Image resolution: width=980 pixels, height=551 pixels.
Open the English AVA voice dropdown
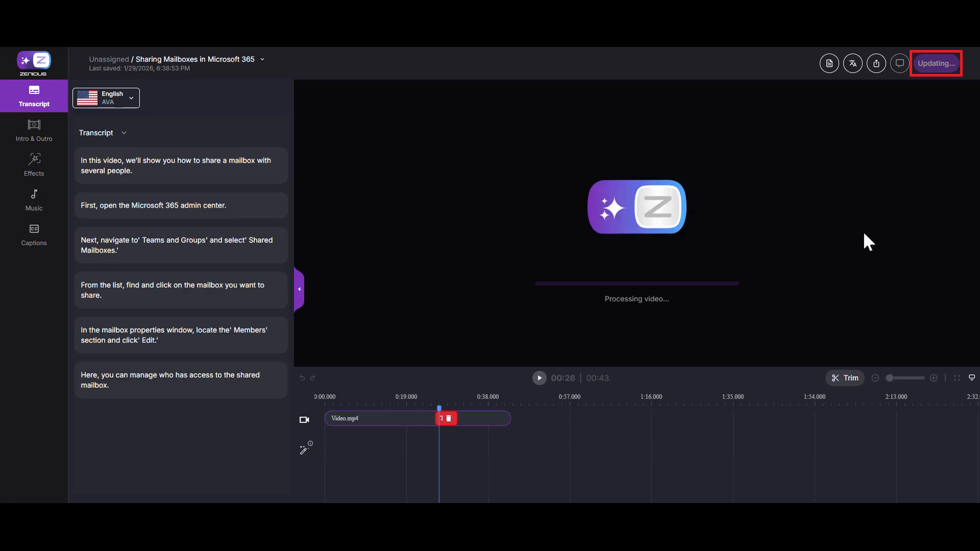tap(106, 98)
